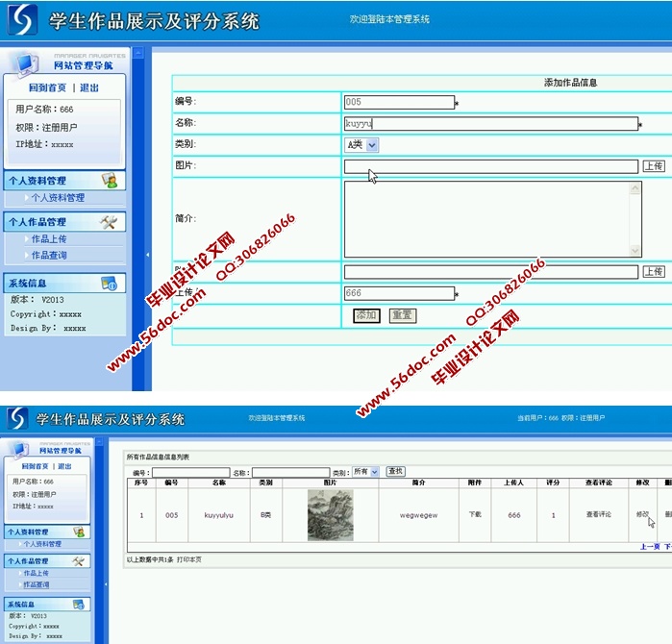
Task: Click the 上传人 cell showing 666 in the table
Action: coord(514,515)
